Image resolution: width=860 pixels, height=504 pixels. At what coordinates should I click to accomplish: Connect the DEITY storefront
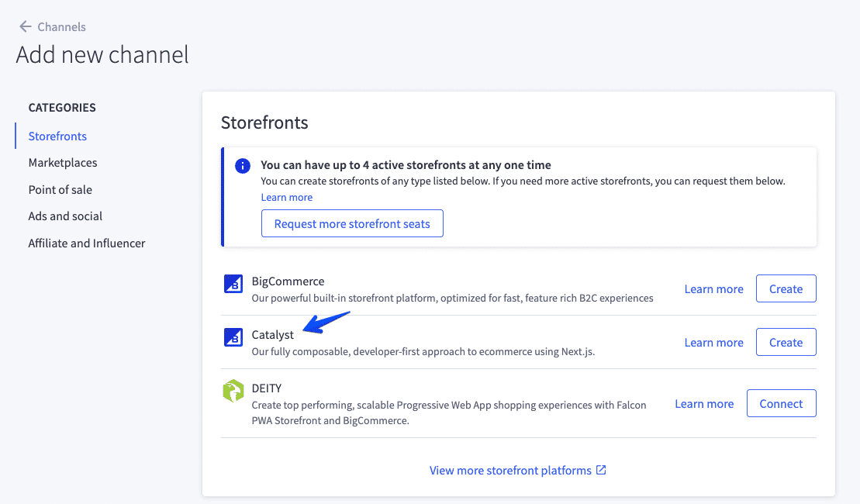click(x=781, y=403)
